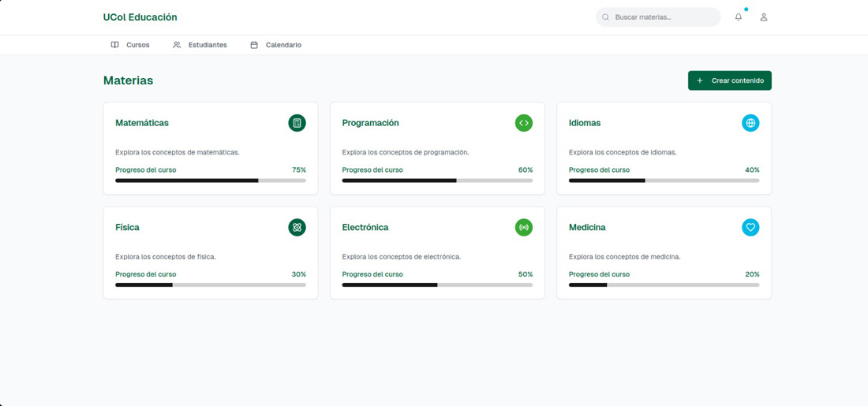Click the Medicina heart icon

tap(750, 227)
